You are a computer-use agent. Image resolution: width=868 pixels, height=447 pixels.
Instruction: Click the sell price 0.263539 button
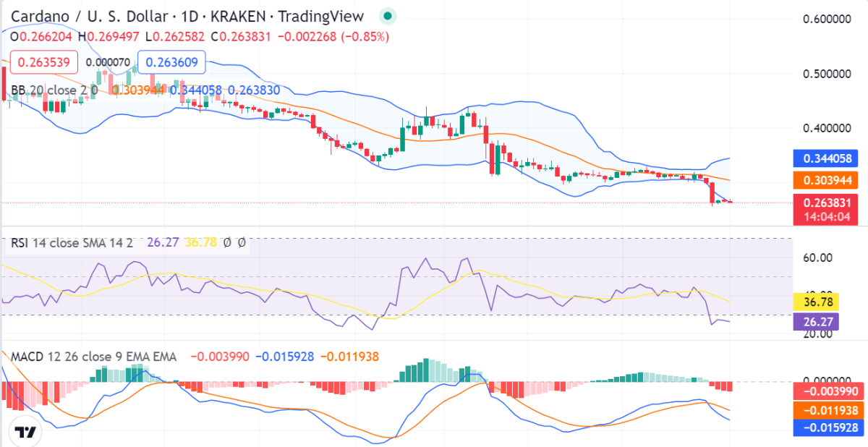pyautogui.click(x=43, y=63)
